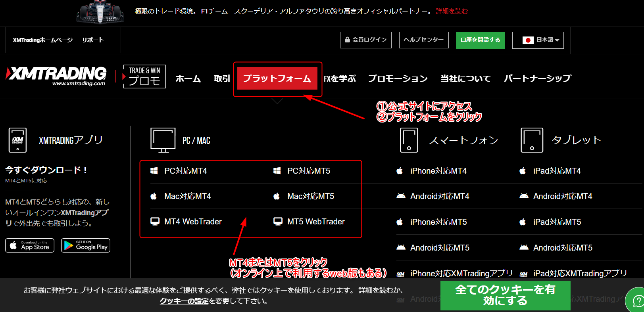Click the App Store download badge
Image resolution: width=644 pixels, height=312 pixels.
pos(30,245)
